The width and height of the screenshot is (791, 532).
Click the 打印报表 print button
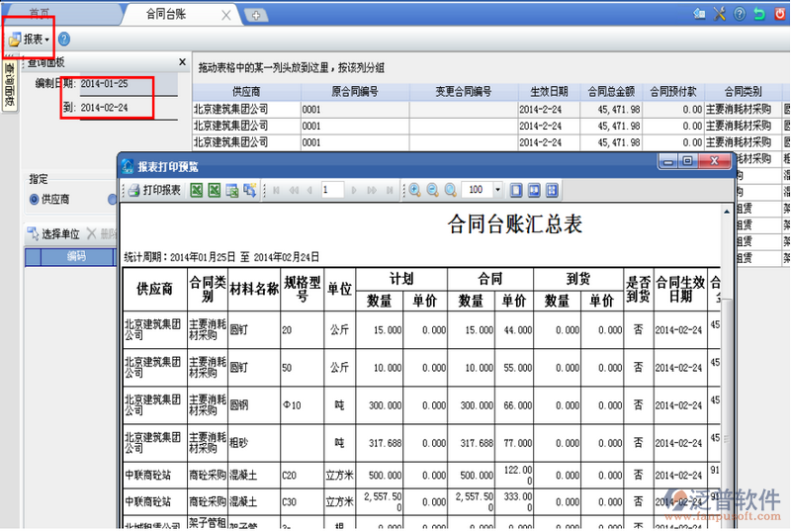(x=153, y=190)
